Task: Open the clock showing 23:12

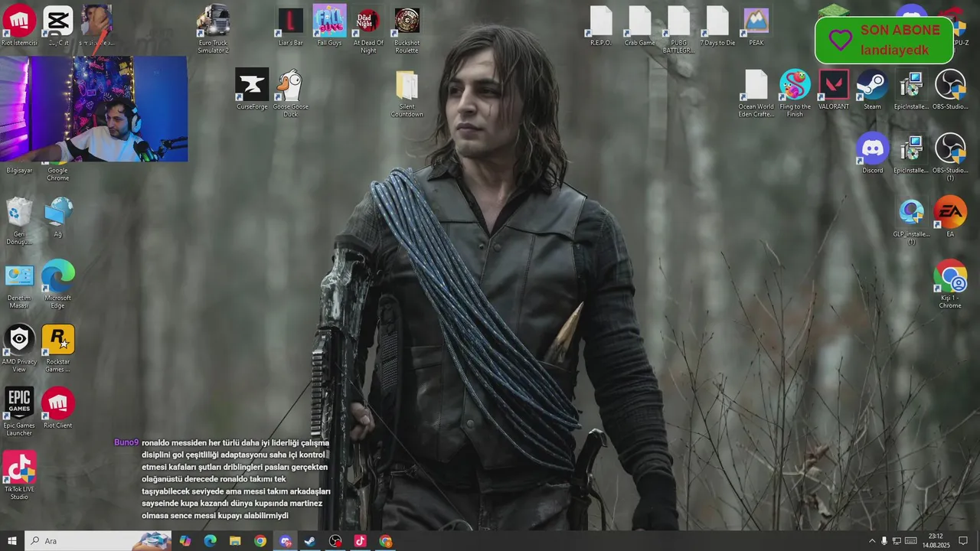Action: click(936, 541)
